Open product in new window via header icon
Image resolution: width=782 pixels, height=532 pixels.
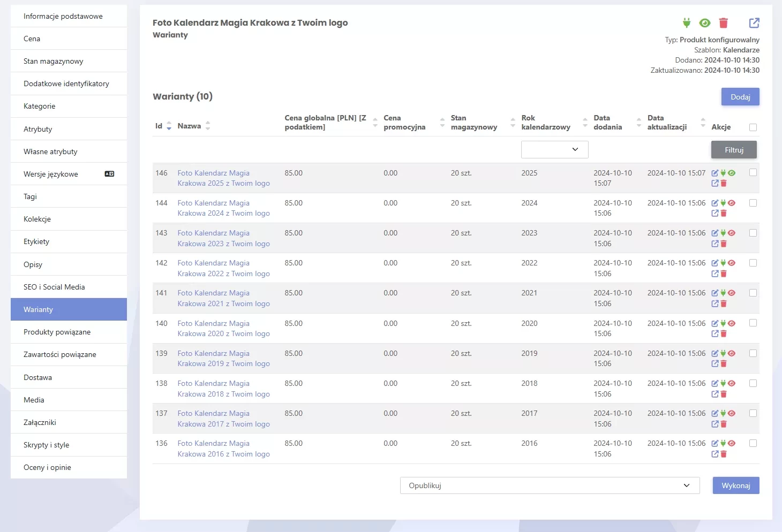click(754, 22)
